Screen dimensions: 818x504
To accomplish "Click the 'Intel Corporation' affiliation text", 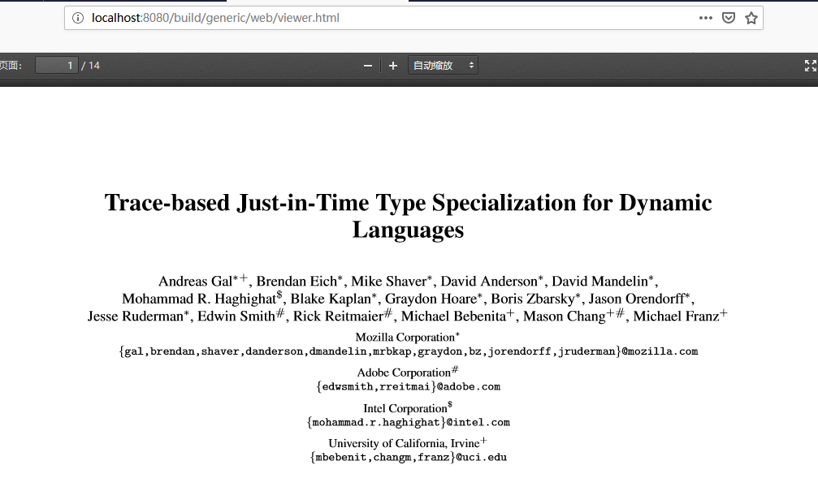I will 405,408.
